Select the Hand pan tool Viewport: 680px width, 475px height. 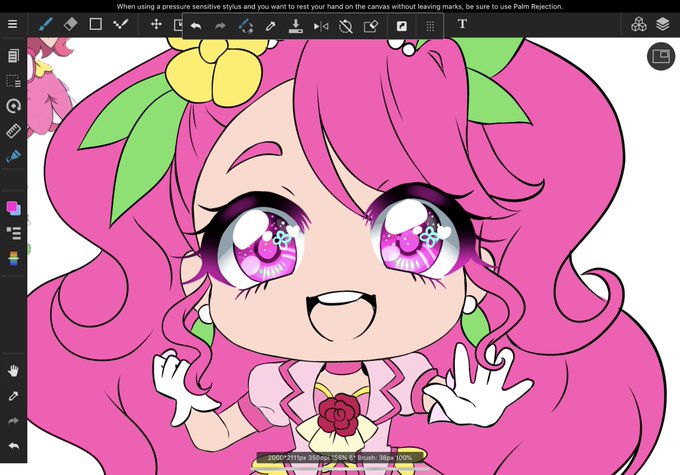tap(13, 371)
